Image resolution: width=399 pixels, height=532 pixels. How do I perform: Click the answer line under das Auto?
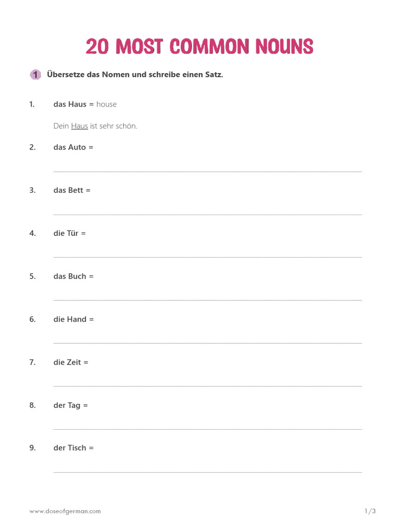click(x=208, y=170)
